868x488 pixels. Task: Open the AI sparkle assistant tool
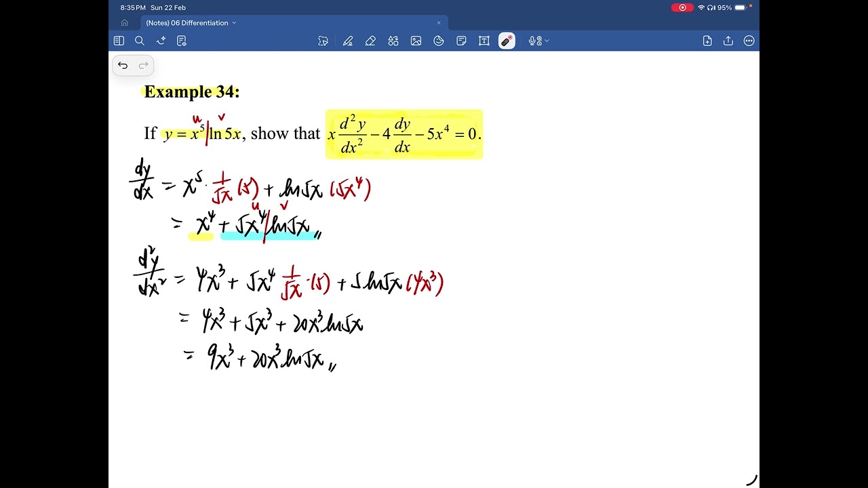[x=161, y=41]
